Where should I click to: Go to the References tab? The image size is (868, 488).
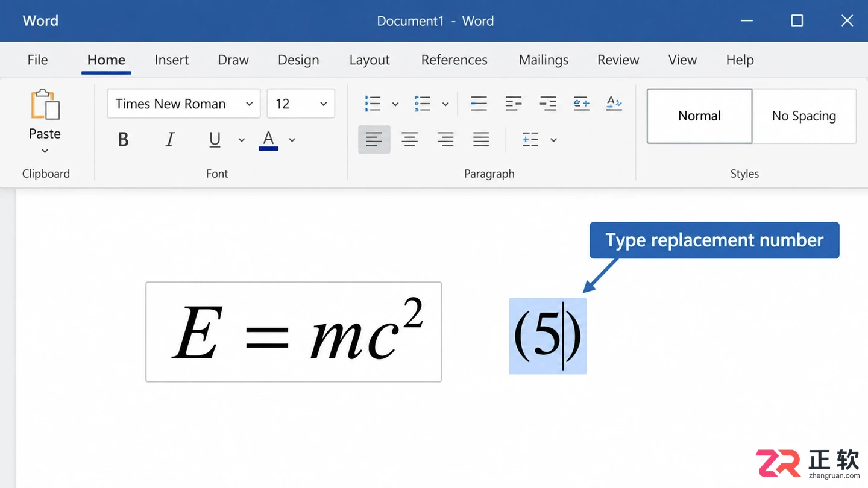pyautogui.click(x=454, y=60)
